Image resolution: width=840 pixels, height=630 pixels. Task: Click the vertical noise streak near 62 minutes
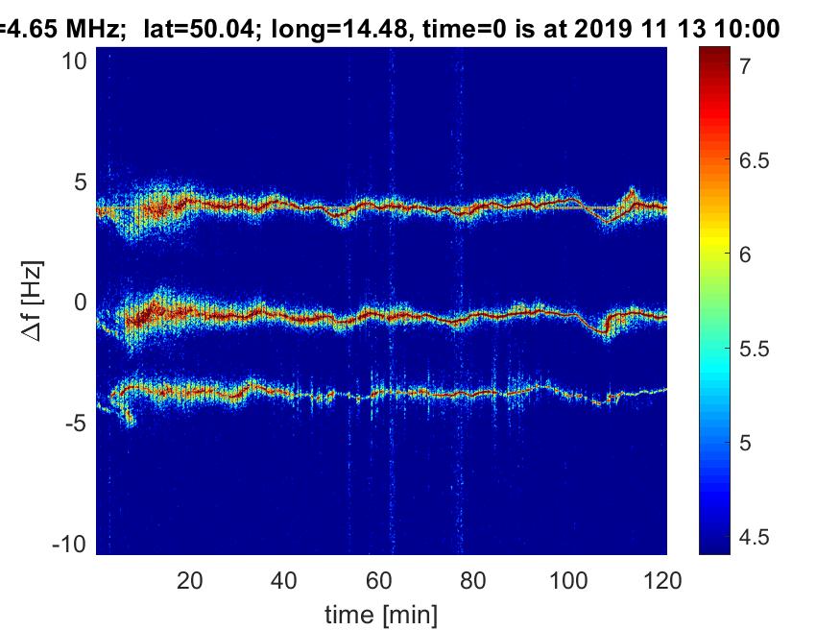click(x=392, y=300)
